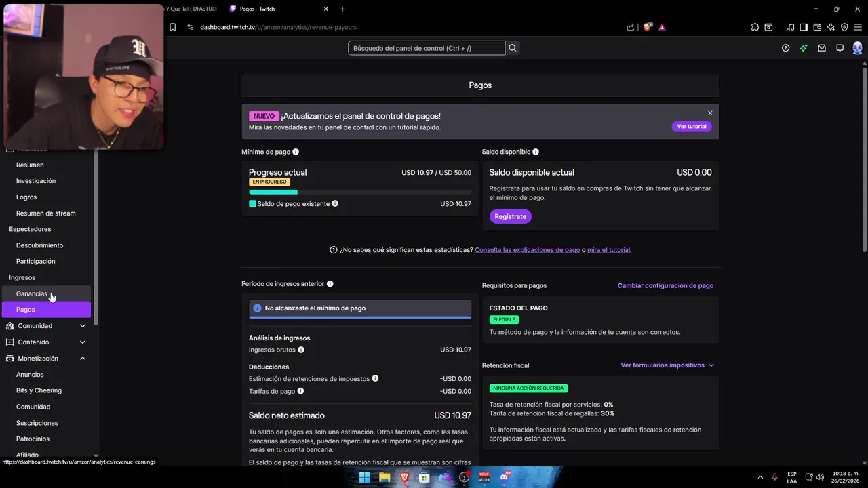
Task: Open Brave Leo AI sparkle icon in toolbar
Action: click(x=831, y=27)
